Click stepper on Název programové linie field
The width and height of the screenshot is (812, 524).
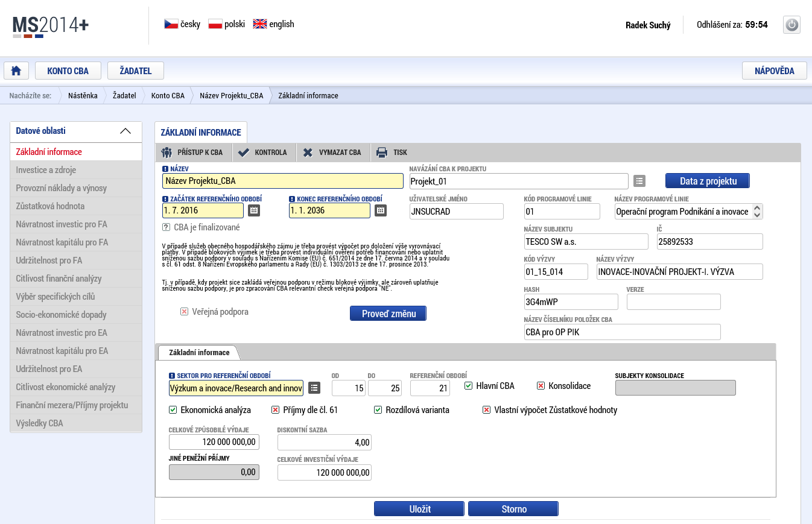click(x=758, y=211)
